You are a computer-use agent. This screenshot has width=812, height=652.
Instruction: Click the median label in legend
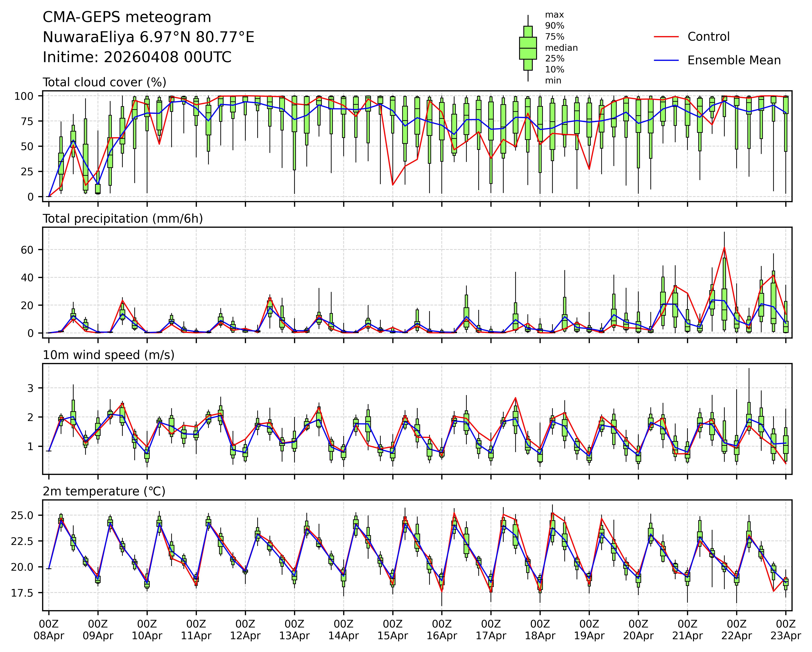click(561, 48)
